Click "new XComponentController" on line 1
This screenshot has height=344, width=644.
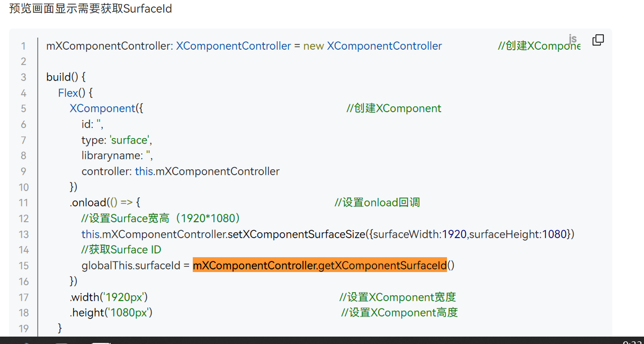click(372, 46)
